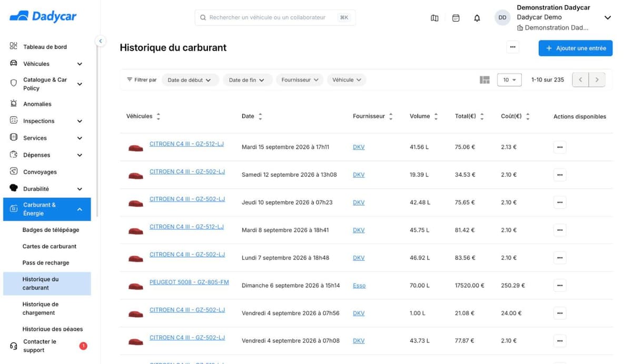Sort by the Véhicules column

pos(159,117)
